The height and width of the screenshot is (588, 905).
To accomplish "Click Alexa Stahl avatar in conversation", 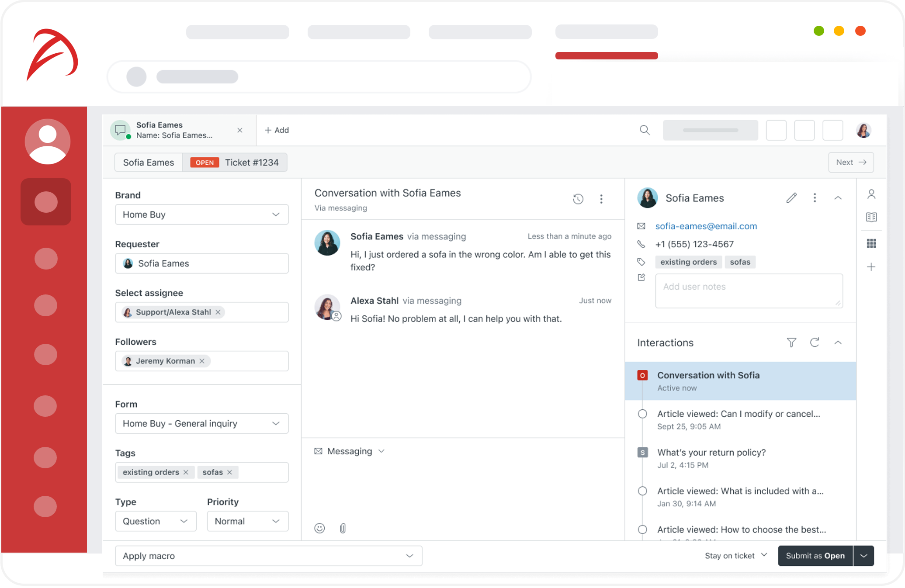I will coord(327,307).
